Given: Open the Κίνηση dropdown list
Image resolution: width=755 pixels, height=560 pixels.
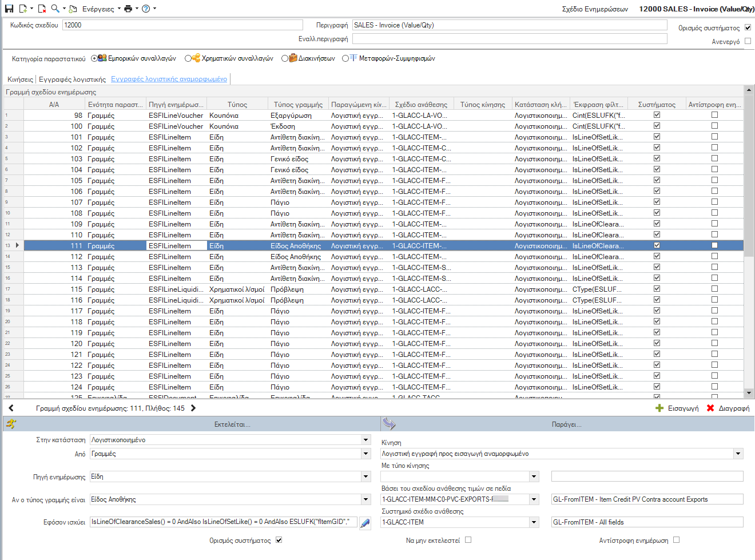Looking at the screenshot, I should [738, 454].
